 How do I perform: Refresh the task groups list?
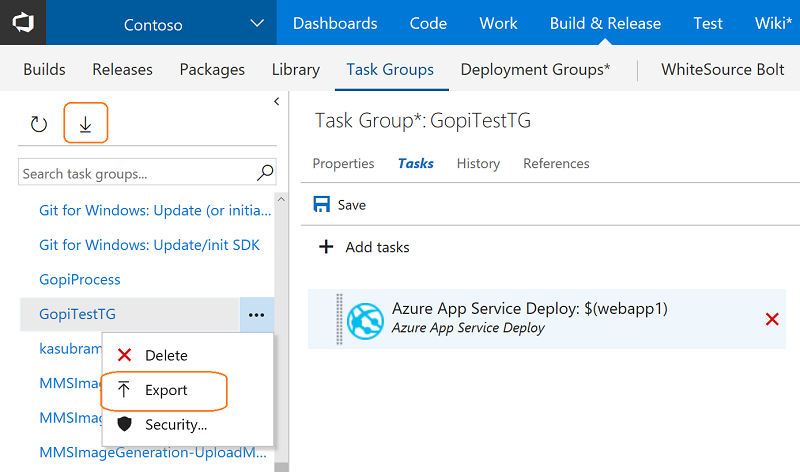tap(39, 124)
